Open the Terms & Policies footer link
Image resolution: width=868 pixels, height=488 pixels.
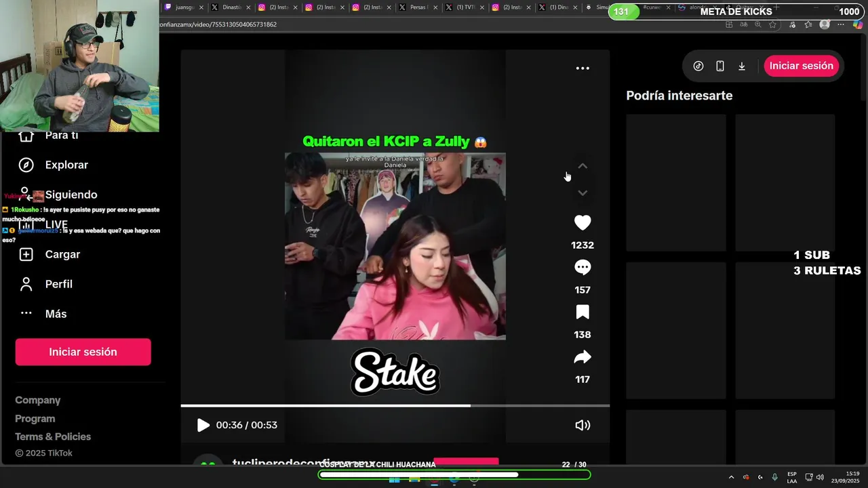pos(53,436)
